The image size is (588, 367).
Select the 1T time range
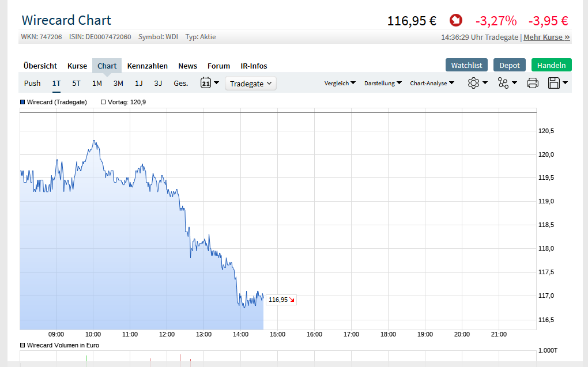click(x=56, y=83)
